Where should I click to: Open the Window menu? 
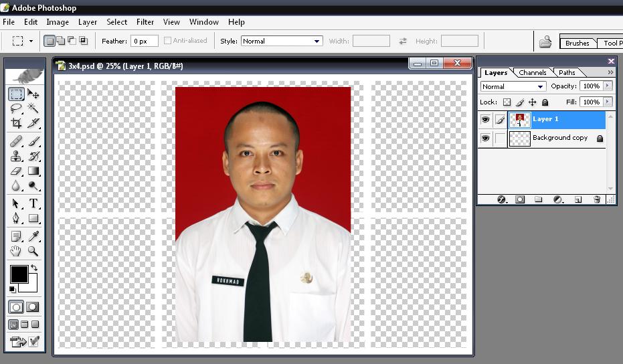(x=204, y=22)
